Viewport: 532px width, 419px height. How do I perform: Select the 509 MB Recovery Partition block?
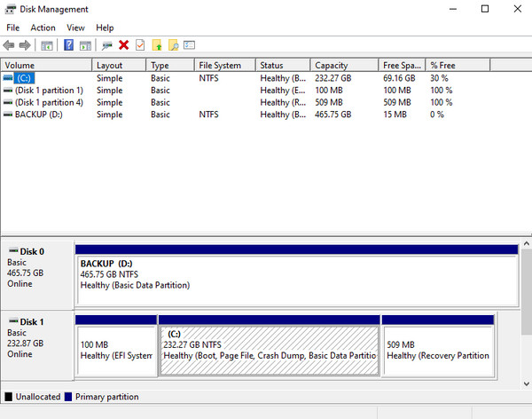point(438,345)
